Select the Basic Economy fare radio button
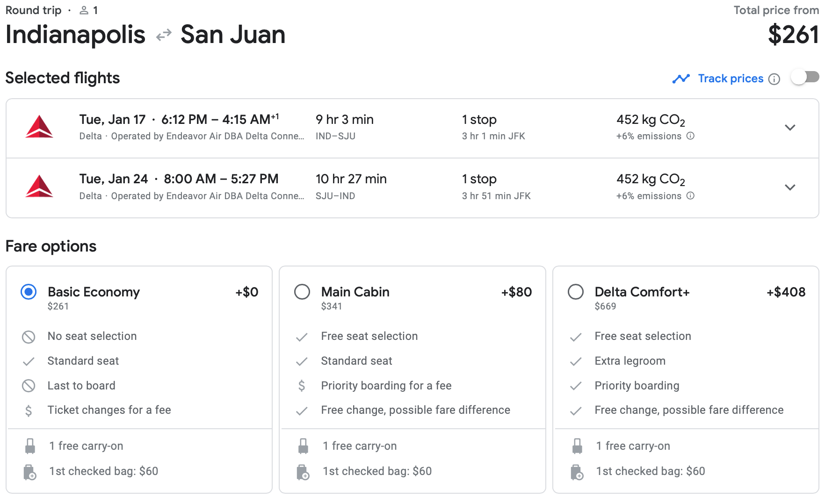The height and width of the screenshot is (504, 825). pyautogui.click(x=29, y=292)
